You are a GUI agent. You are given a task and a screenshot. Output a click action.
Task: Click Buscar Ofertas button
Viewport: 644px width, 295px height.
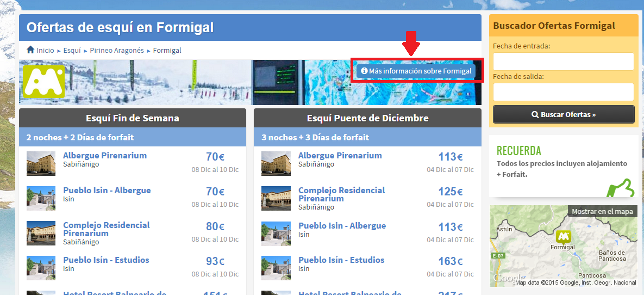click(x=564, y=114)
